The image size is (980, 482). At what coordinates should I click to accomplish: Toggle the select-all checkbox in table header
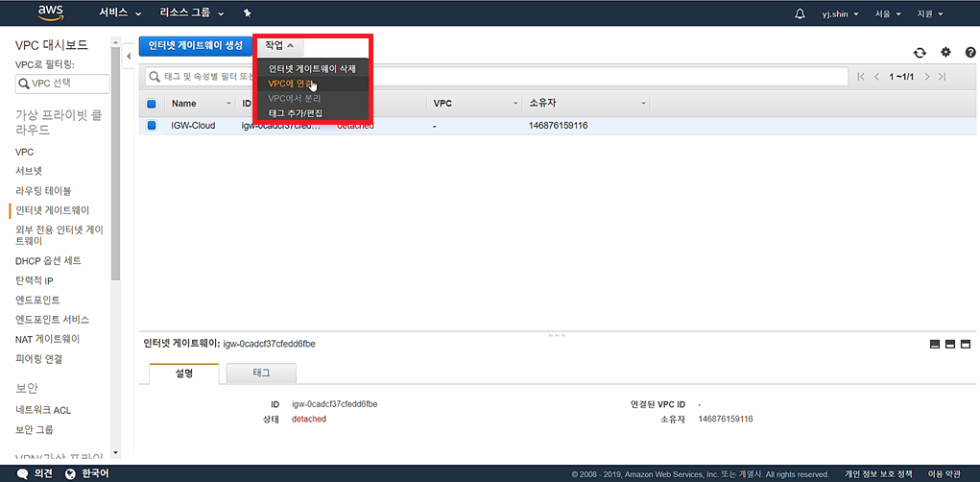tap(152, 104)
